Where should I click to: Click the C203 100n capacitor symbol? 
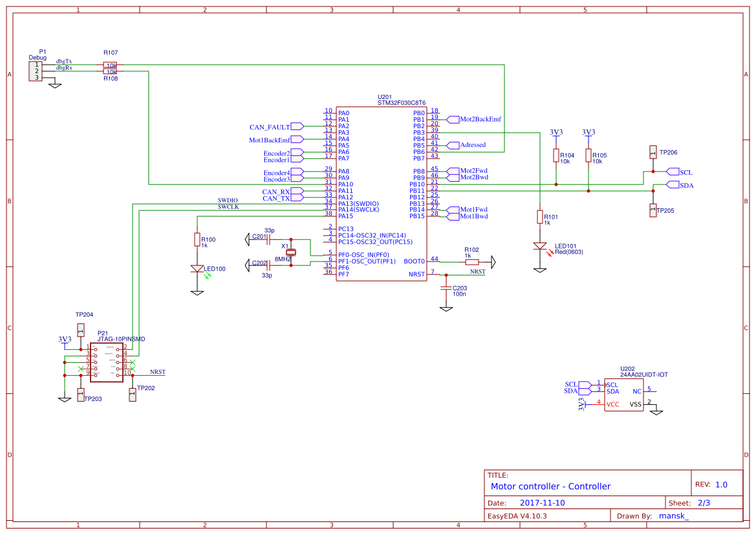point(446,288)
